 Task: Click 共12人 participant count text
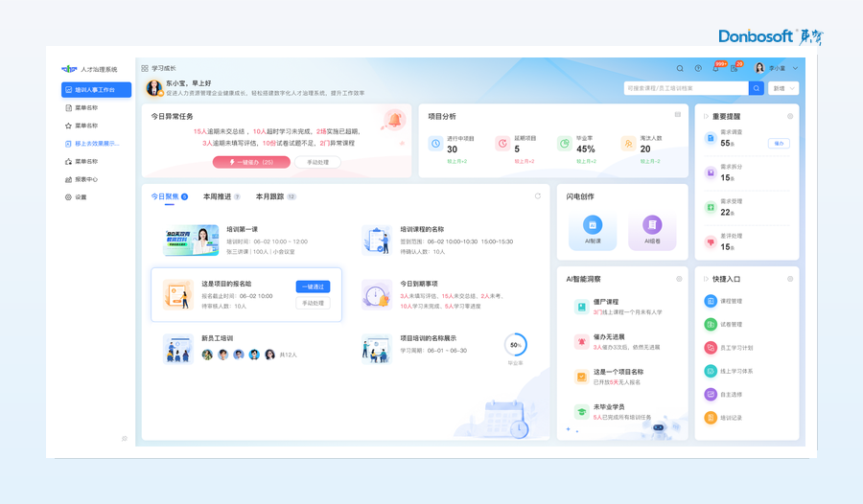[289, 355]
